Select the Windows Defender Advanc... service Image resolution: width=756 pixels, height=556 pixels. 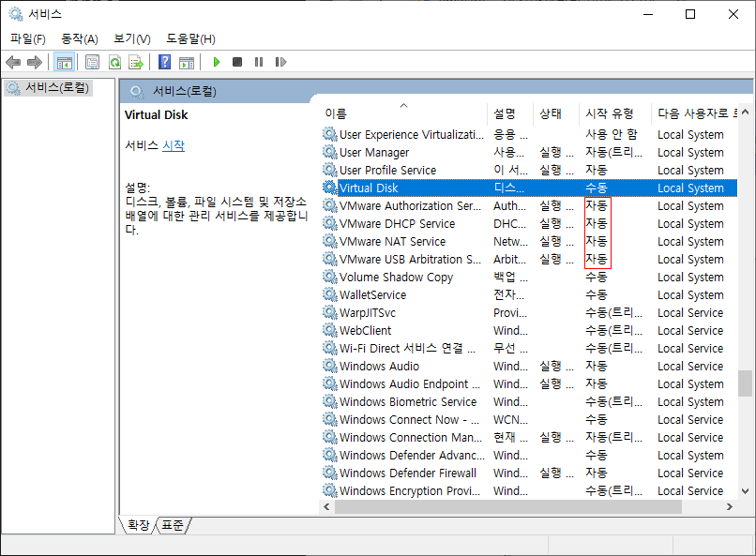[x=529, y=456]
